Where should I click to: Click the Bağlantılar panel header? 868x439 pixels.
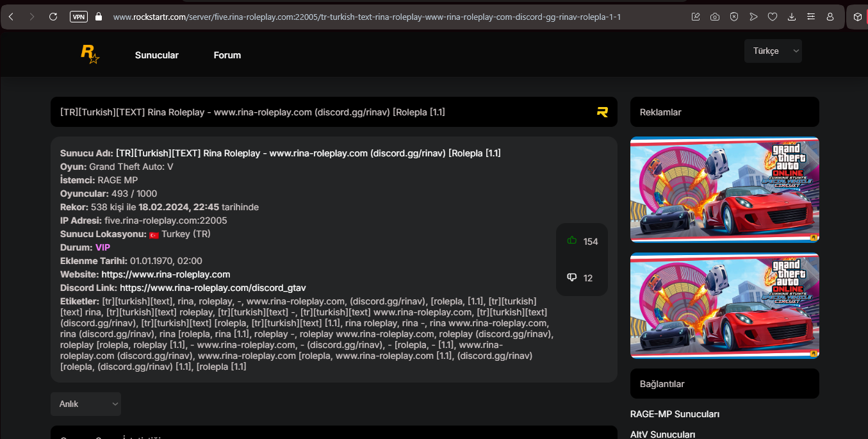pos(725,384)
